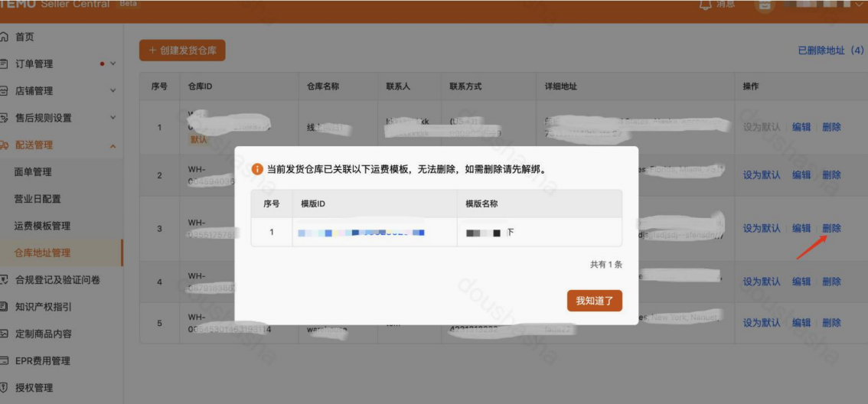Click 编辑 for warehouse row 1
Screen dimensions: 868x404
(801, 127)
